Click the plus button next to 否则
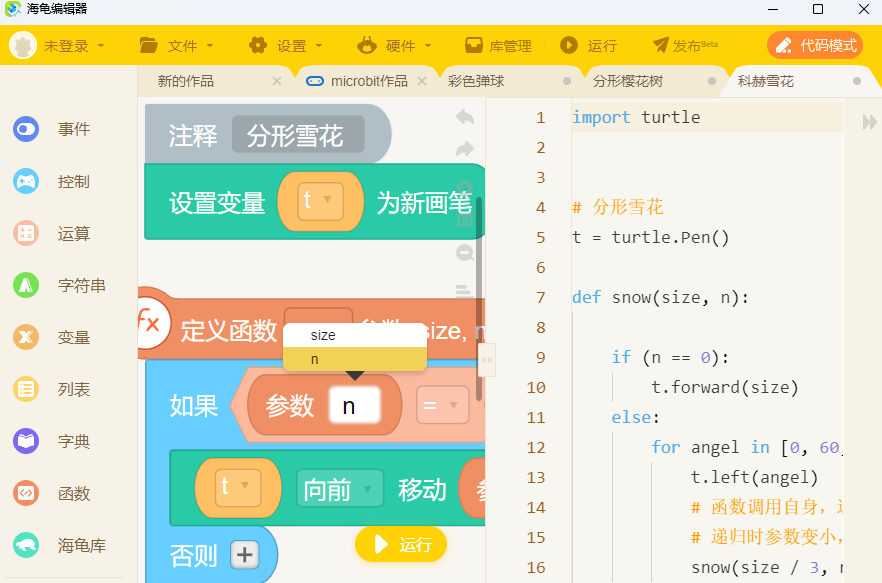 coord(244,554)
